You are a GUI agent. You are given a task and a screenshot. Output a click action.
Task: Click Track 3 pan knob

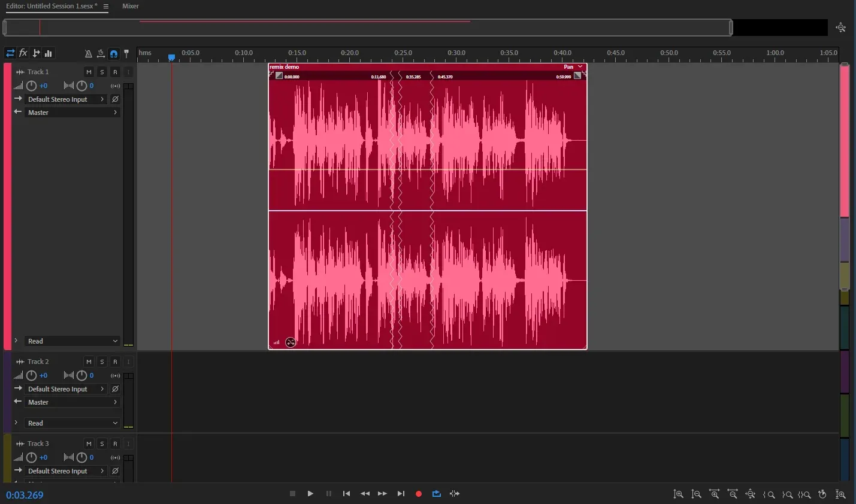tap(82, 457)
